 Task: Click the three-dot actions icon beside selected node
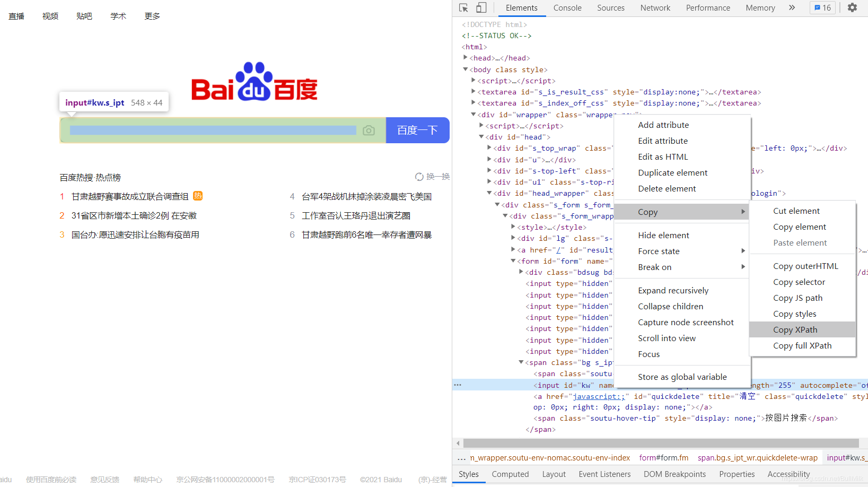[458, 385]
